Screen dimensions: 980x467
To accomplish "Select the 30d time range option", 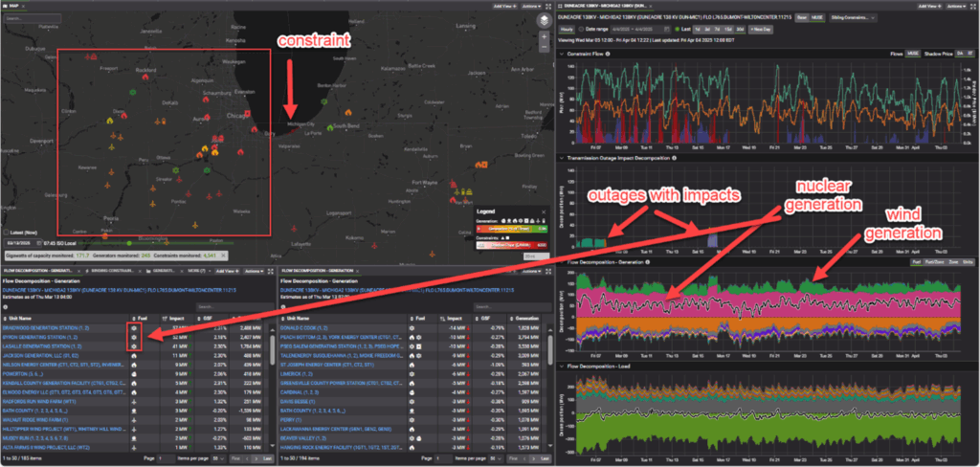I will (x=738, y=29).
